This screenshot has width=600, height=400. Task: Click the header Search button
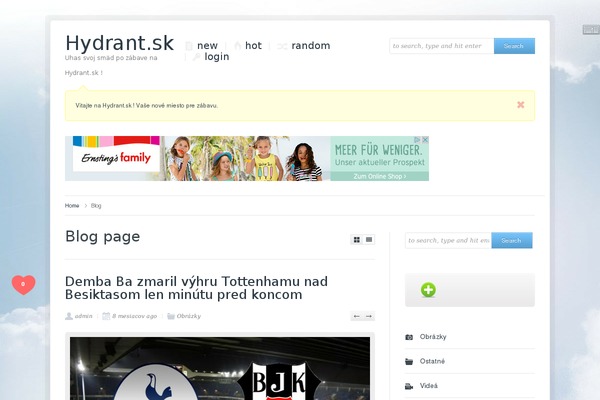tap(514, 46)
